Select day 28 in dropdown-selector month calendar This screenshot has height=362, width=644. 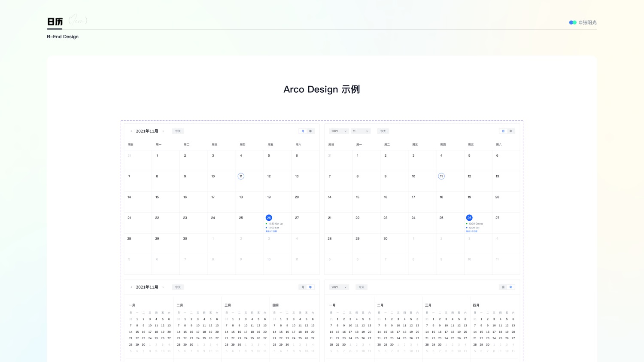click(x=330, y=238)
